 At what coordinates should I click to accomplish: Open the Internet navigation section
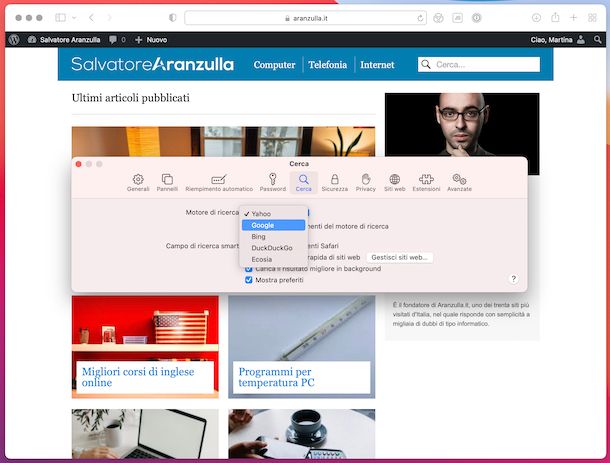pyautogui.click(x=377, y=65)
